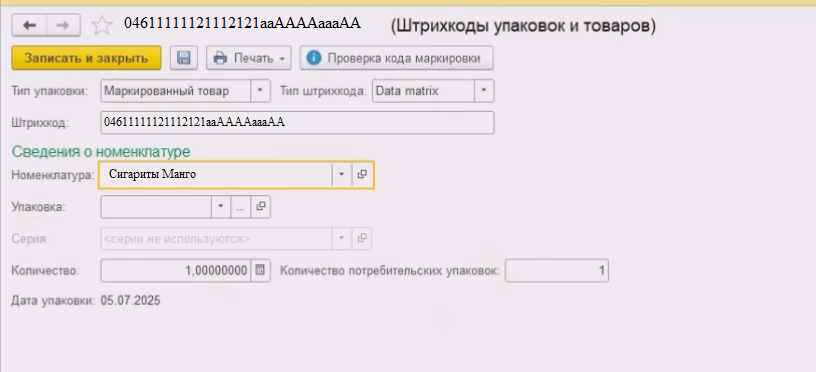Click the Штрихкоды упаковок и товаров title
This screenshot has height=372, width=816.
(x=523, y=26)
